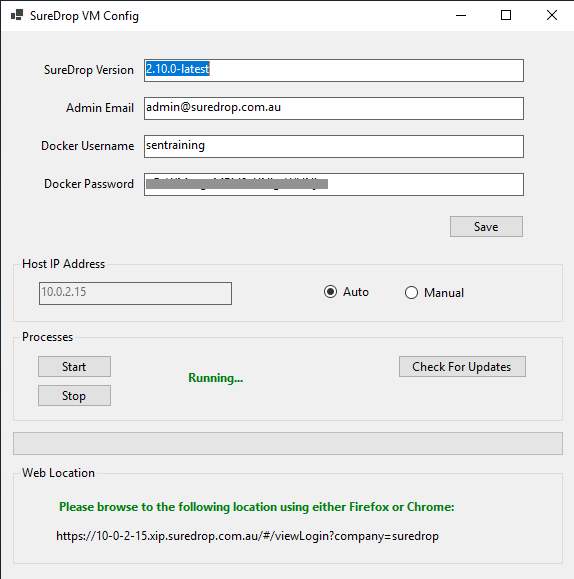574x579 pixels.
Task: Start the SureDrop processes
Action: (74, 366)
